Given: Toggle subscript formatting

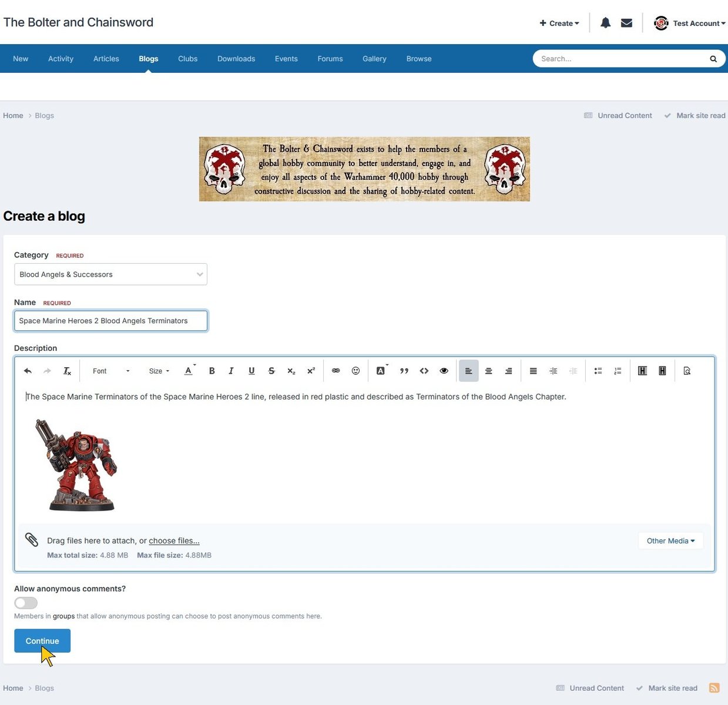Looking at the screenshot, I should click(x=291, y=371).
